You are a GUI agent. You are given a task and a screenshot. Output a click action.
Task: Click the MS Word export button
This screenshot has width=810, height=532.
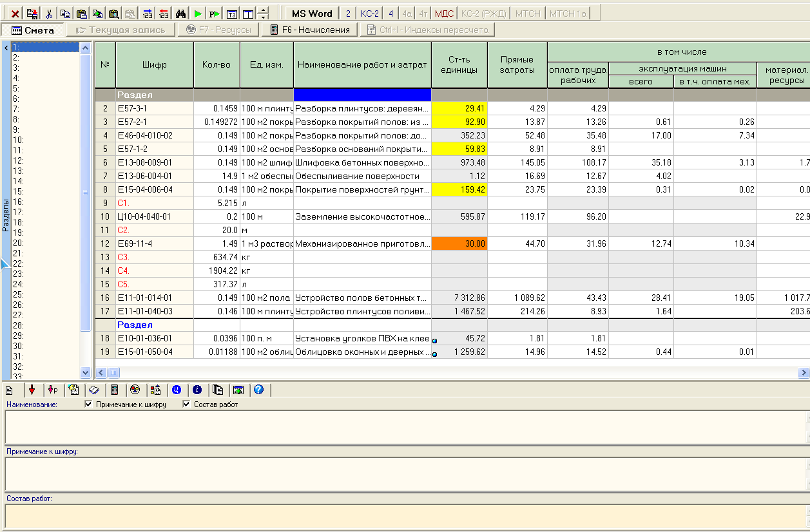click(312, 14)
